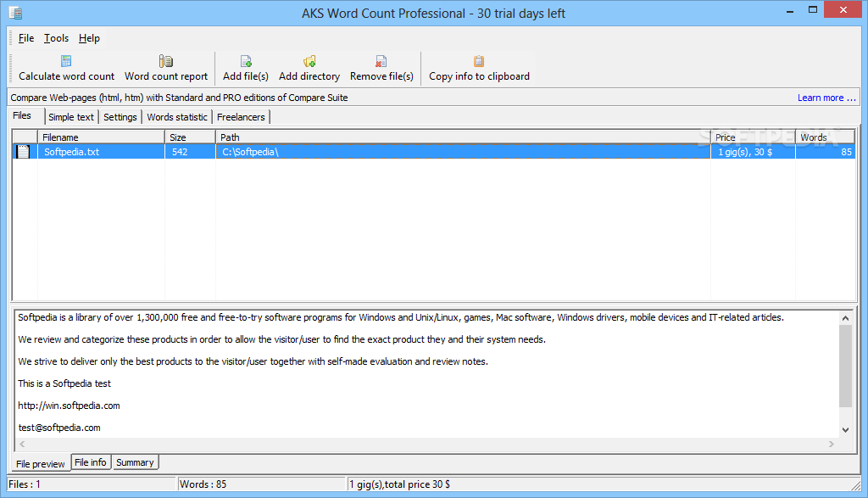Screen dimensions: 868x498
Task: Click the Compare Suite advertisement banner text
Action: (x=180, y=98)
